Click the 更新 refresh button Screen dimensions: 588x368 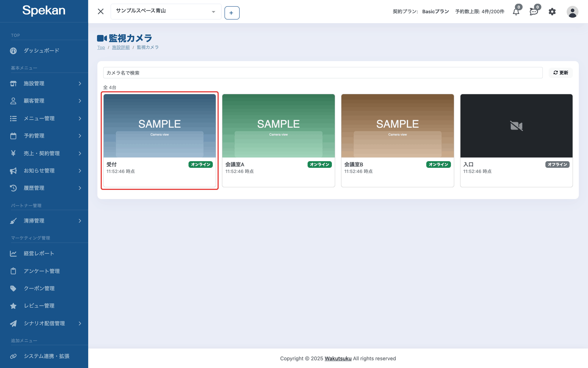[x=560, y=73]
